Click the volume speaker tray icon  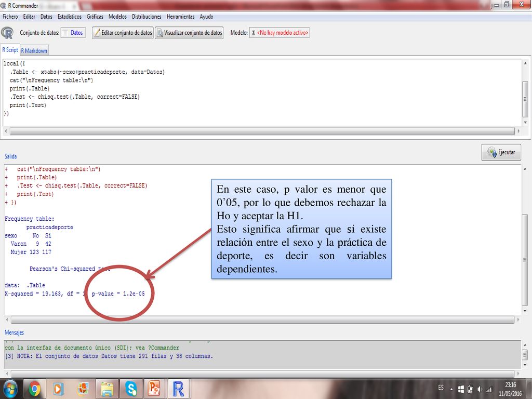coord(480,389)
